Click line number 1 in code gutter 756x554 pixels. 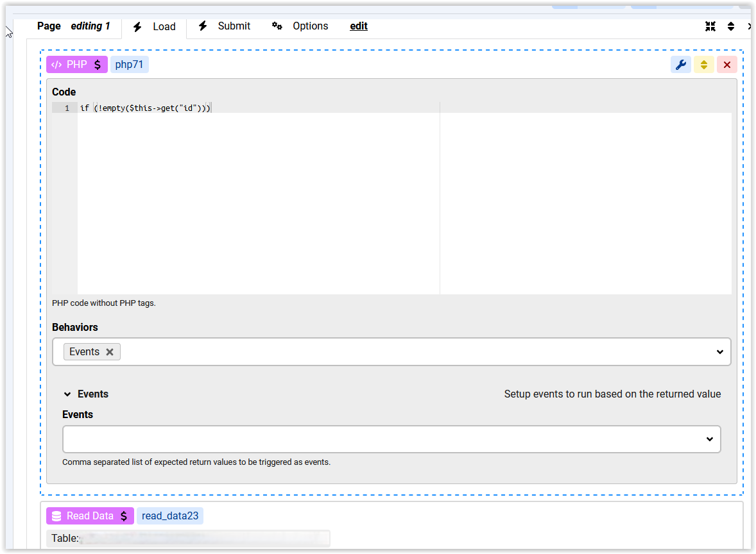point(66,108)
